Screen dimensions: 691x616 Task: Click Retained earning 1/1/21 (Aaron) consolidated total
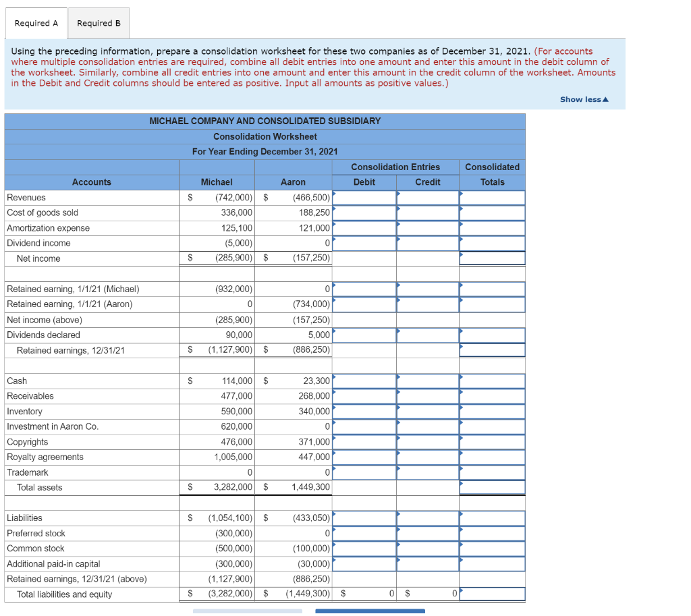tap(492, 305)
